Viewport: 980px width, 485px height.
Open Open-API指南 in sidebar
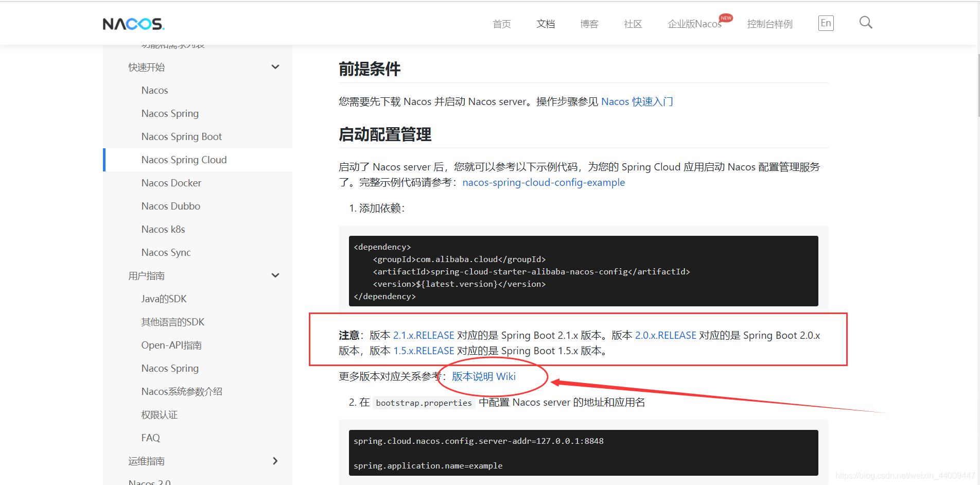coord(171,345)
